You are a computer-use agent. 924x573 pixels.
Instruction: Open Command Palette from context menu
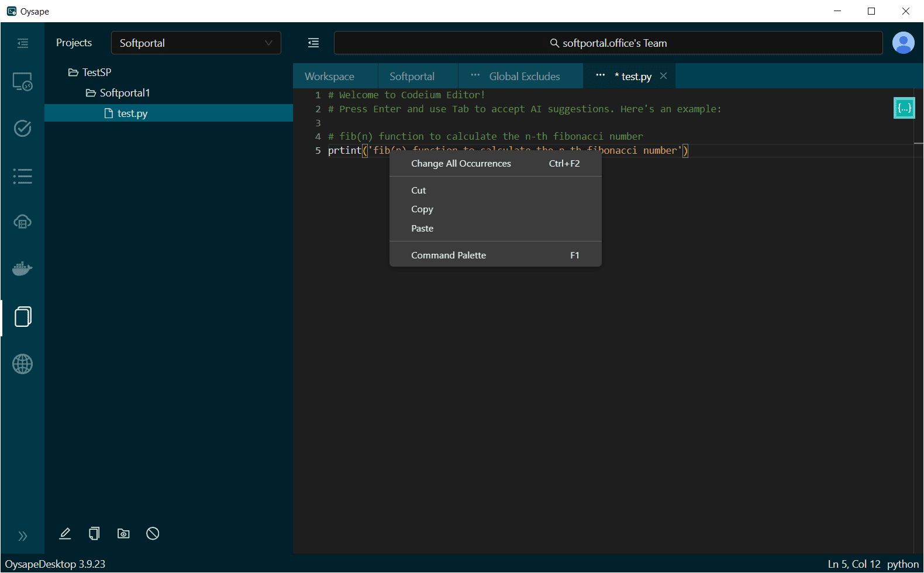click(495, 256)
